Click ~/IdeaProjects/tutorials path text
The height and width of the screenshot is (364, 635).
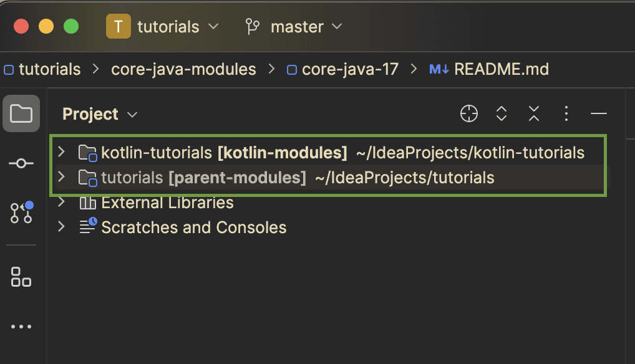pos(405,178)
